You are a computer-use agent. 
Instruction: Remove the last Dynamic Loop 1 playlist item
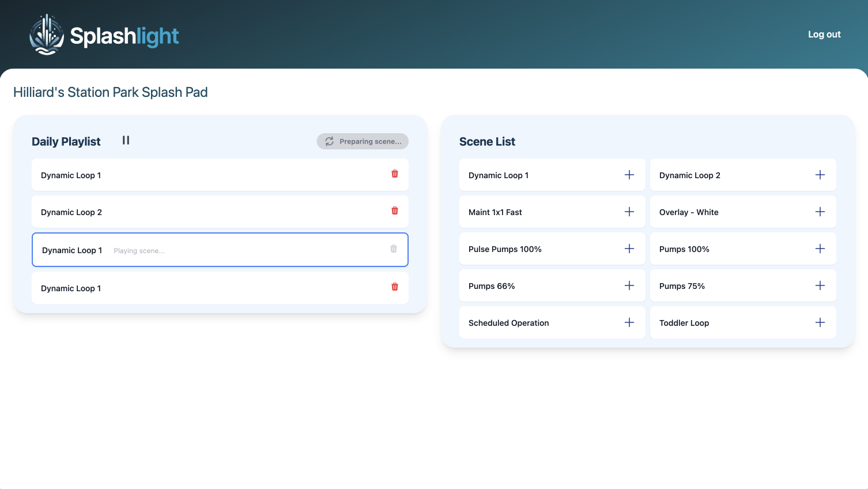[x=394, y=287]
